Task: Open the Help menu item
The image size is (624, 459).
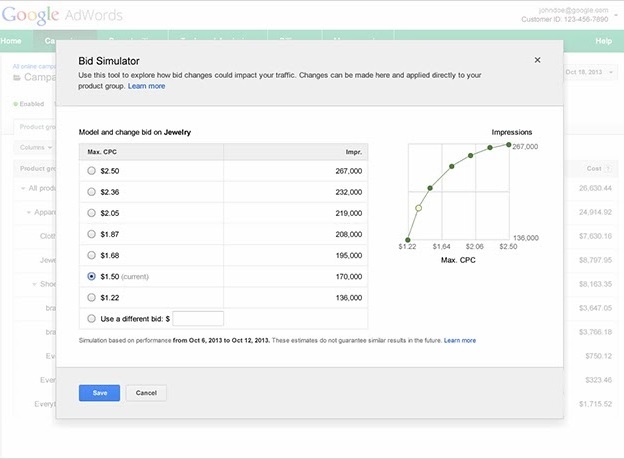Action: [603, 41]
